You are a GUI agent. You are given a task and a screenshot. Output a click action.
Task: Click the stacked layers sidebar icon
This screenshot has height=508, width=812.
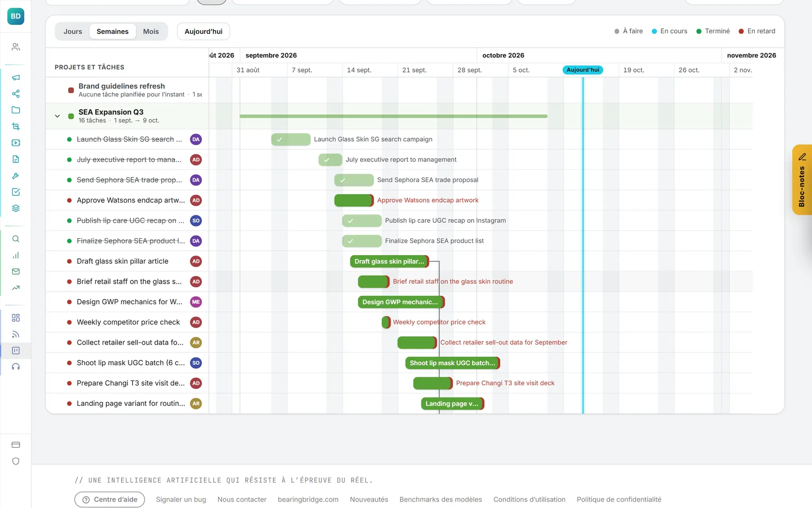(16, 208)
